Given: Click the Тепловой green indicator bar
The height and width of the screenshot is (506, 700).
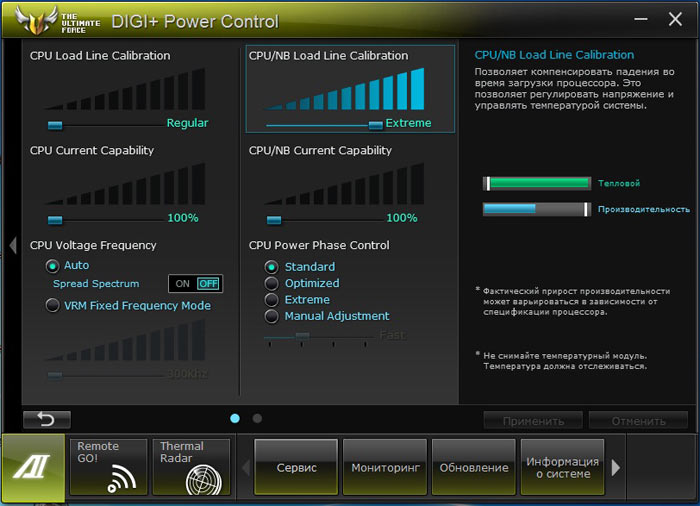Looking at the screenshot, I should tap(537, 183).
